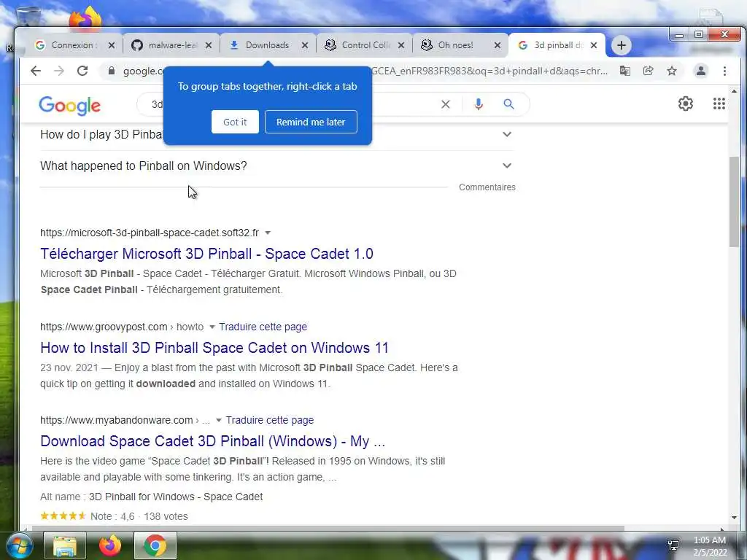
Task: Bookmark this page with the star icon
Action: pyautogui.click(x=672, y=71)
